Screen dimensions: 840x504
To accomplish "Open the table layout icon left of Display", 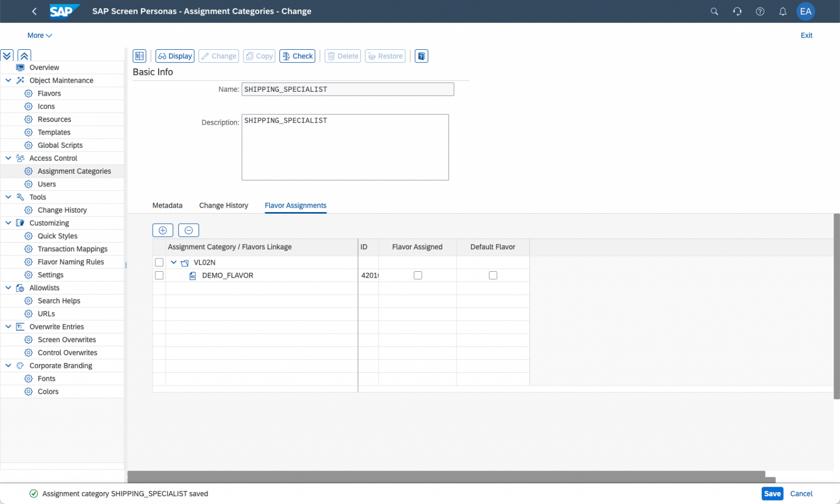I will click(139, 56).
